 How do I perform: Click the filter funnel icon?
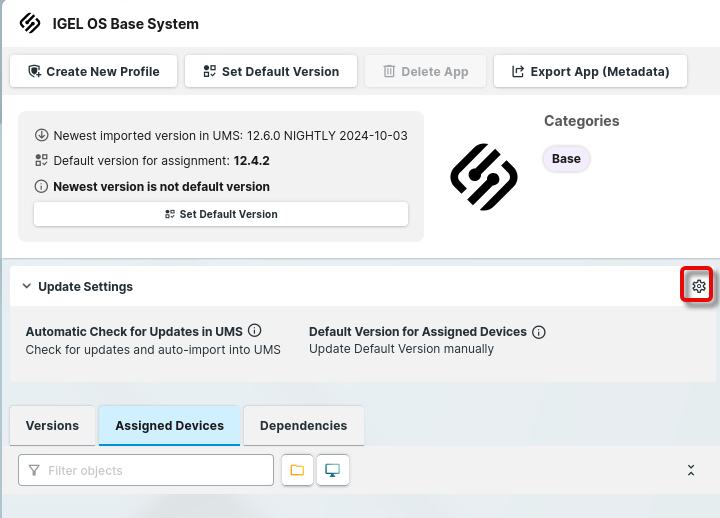tap(34, 470)
